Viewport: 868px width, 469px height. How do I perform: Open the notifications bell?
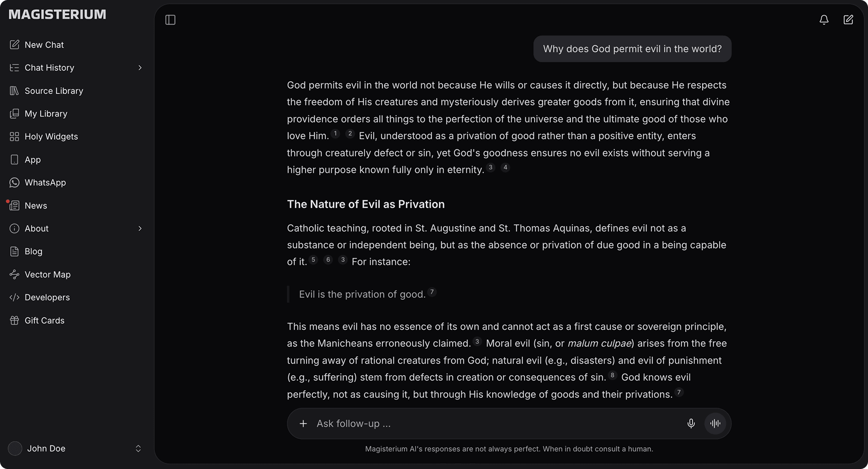coord(824,20)
